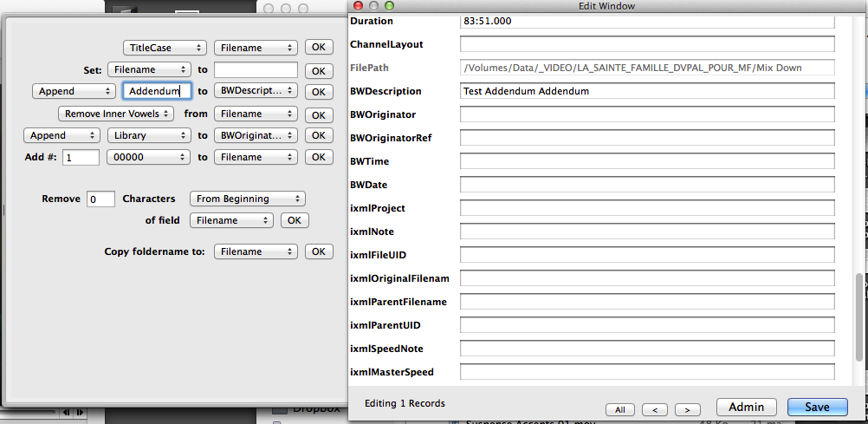The height and width of the screenshot is (424, 868).
Task: Click the All records button
Action: point(619,409)
